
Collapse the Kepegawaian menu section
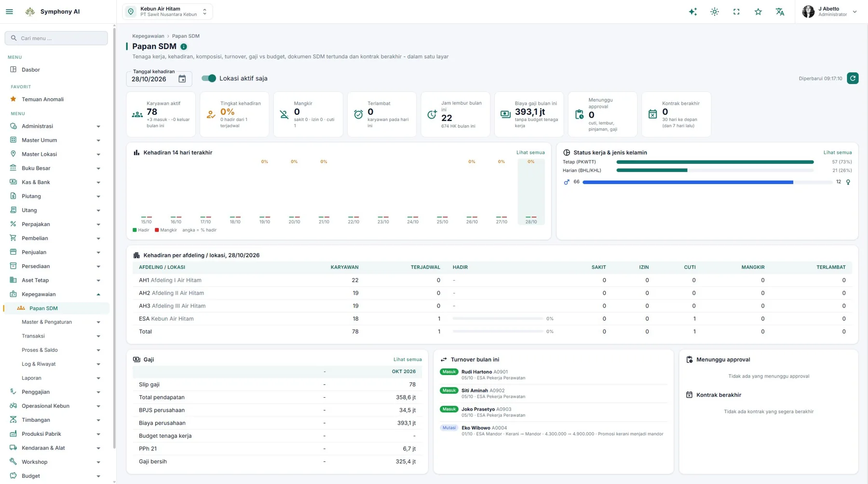56,294
